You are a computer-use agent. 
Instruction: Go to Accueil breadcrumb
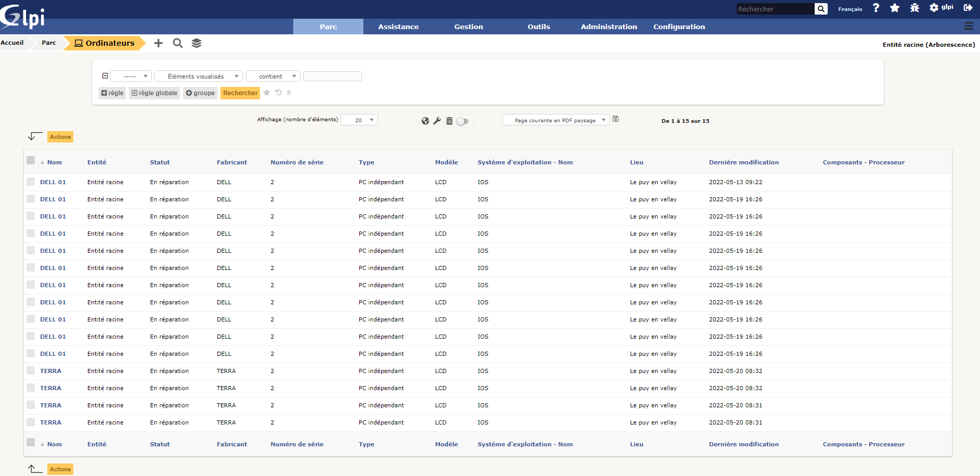(12, 43)
